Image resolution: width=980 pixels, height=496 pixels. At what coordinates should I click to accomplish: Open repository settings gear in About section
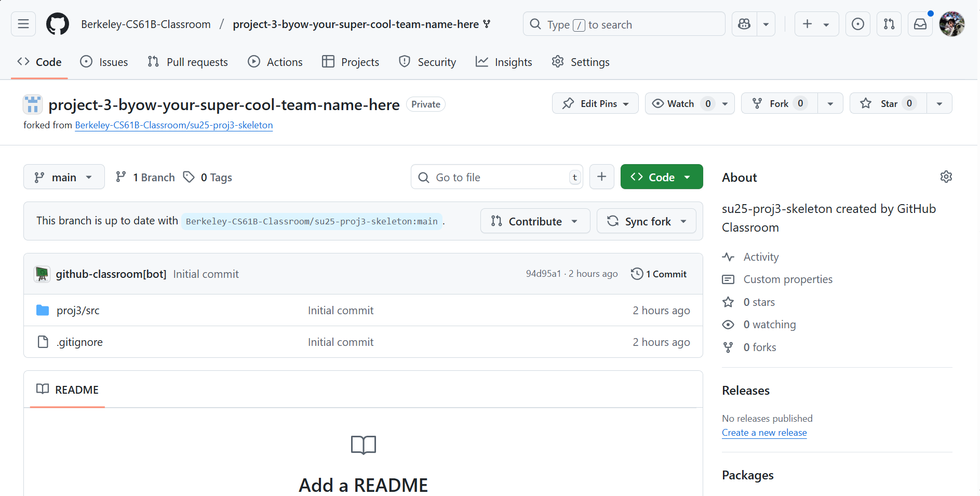pos(946,177)
